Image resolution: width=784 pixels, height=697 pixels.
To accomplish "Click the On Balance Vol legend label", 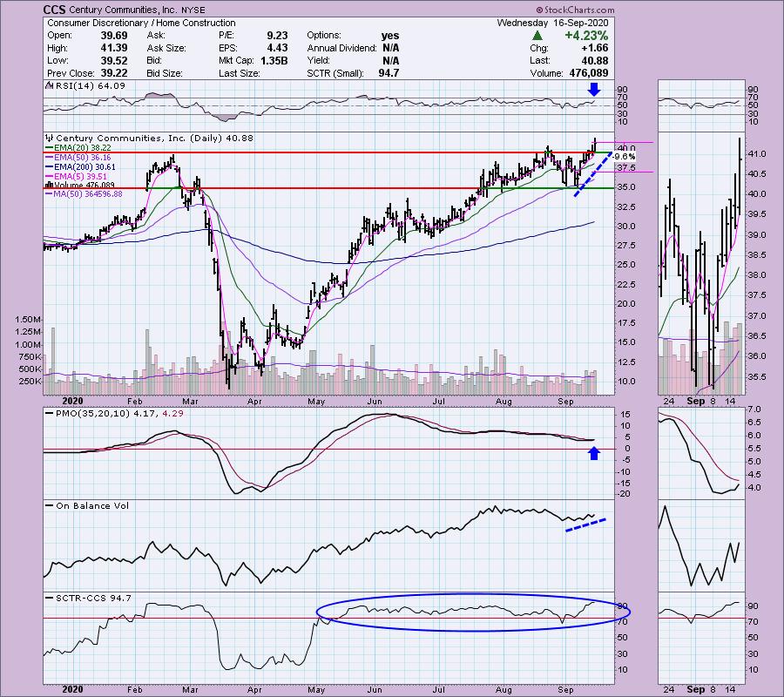I will pyautogui.click(x=87, y=505).
